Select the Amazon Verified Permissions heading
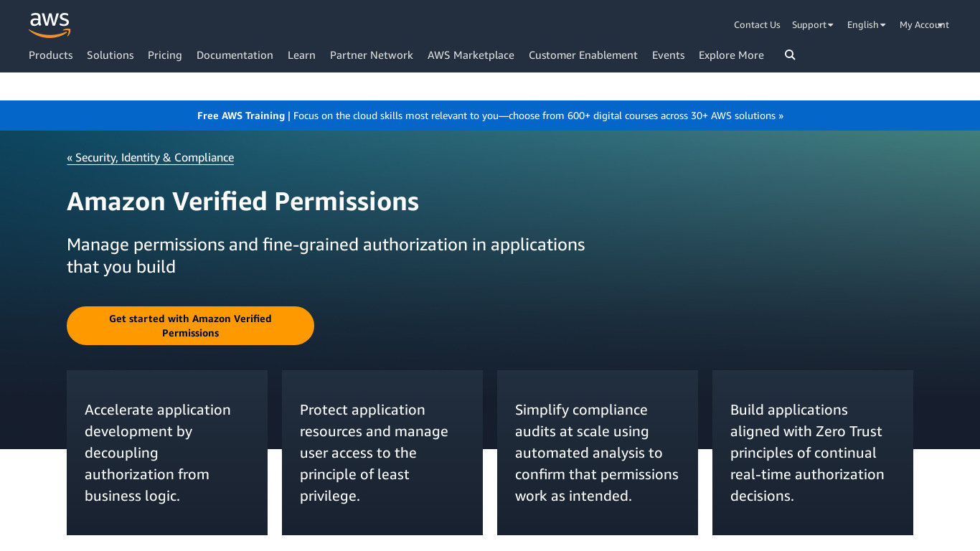The width and height of the screenshot is (980, 551). [x=242, y=202]
